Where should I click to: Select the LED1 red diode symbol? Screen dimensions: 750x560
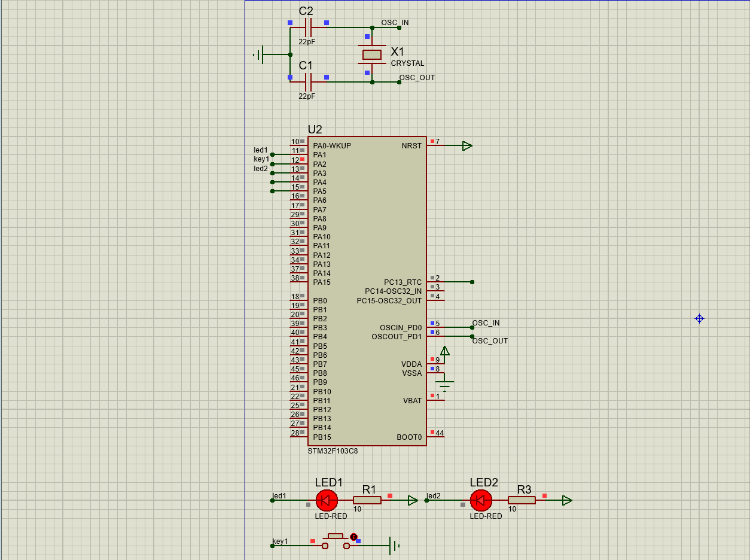pyautogui.click(x=326, y=500)
